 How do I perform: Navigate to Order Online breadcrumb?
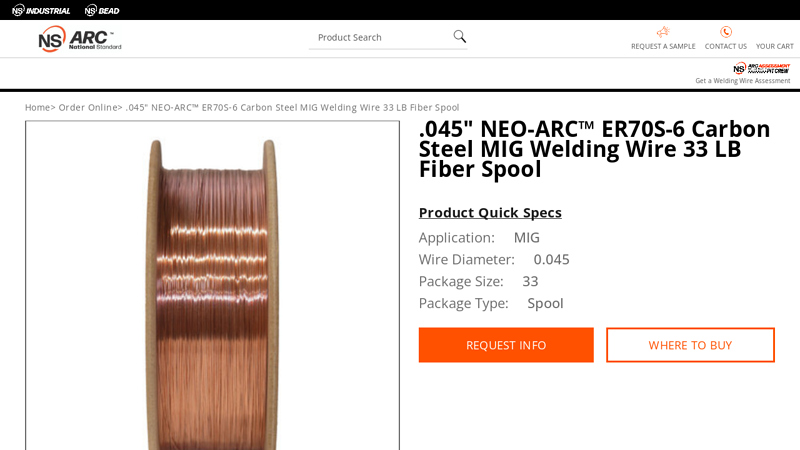point(88,107)
